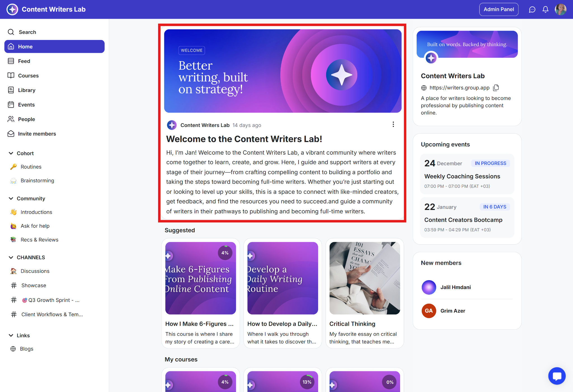
Task: Collapse the Community section
Action: pyautogui.click(x=11, y=199)
